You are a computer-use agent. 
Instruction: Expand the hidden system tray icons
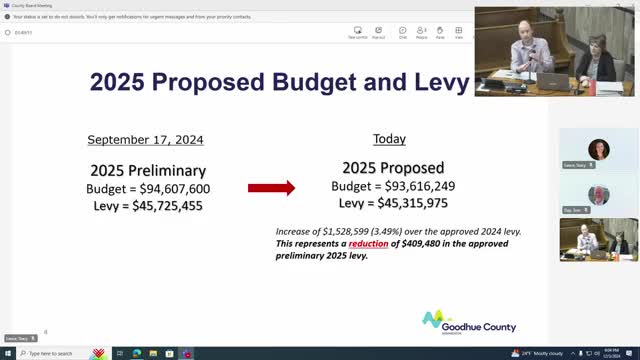[573, 353]
